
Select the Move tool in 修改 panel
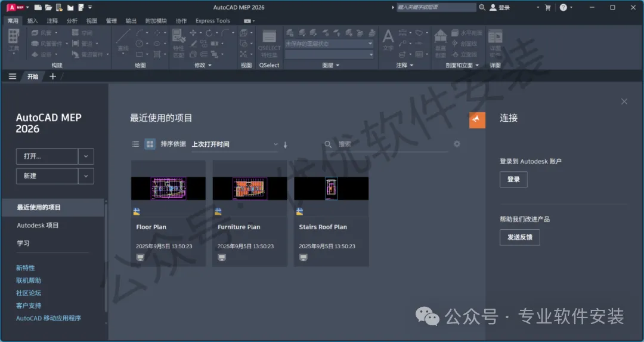tap(193, 33)
